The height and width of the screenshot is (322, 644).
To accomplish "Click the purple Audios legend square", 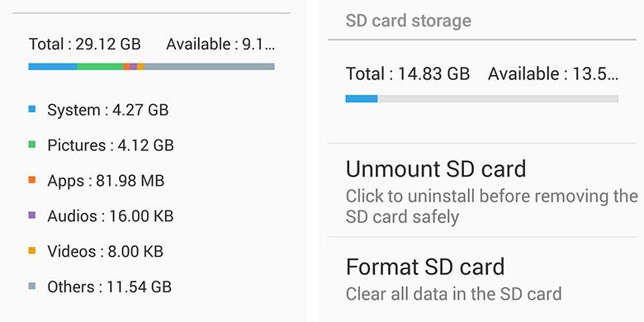I will (x=32, y=215).
